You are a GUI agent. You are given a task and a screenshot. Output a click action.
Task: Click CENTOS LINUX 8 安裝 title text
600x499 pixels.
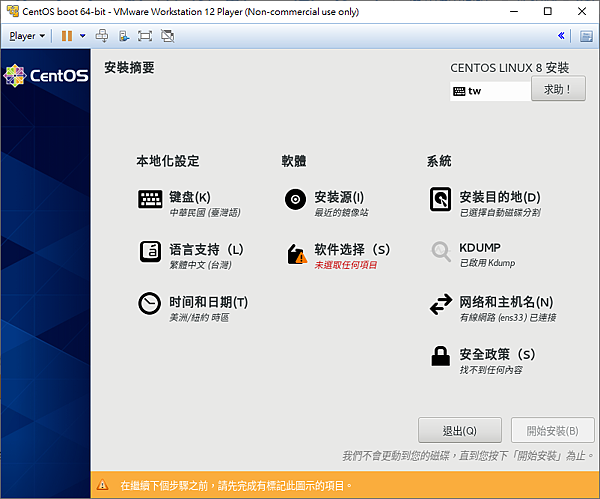(x=509, y=68)
